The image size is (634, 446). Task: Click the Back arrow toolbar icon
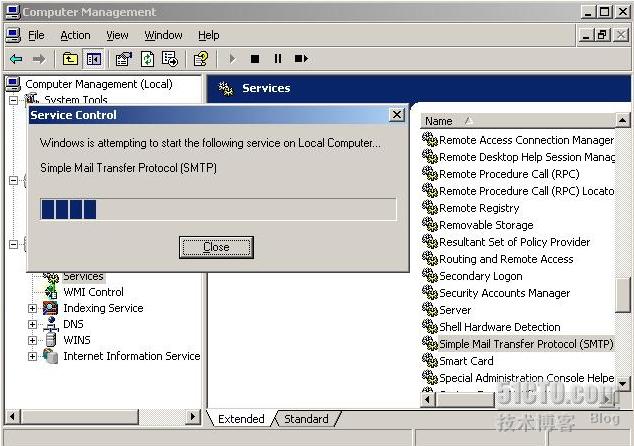pyautogui.click(x=16, y=59)
